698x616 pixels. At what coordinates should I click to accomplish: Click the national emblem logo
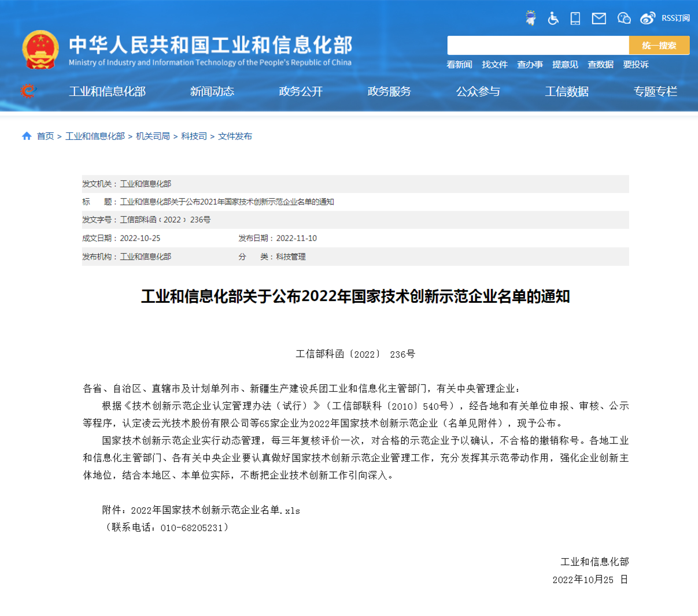(40, 50)
